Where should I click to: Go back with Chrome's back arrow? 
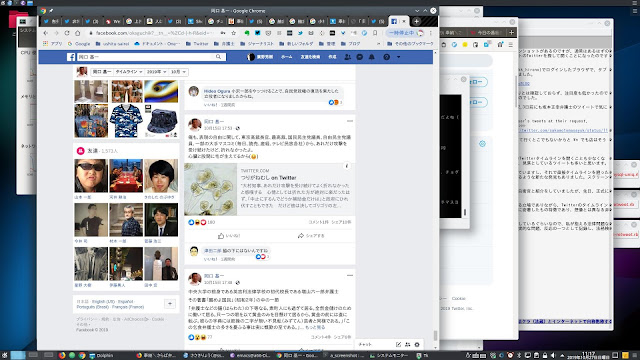coord(46,33)
